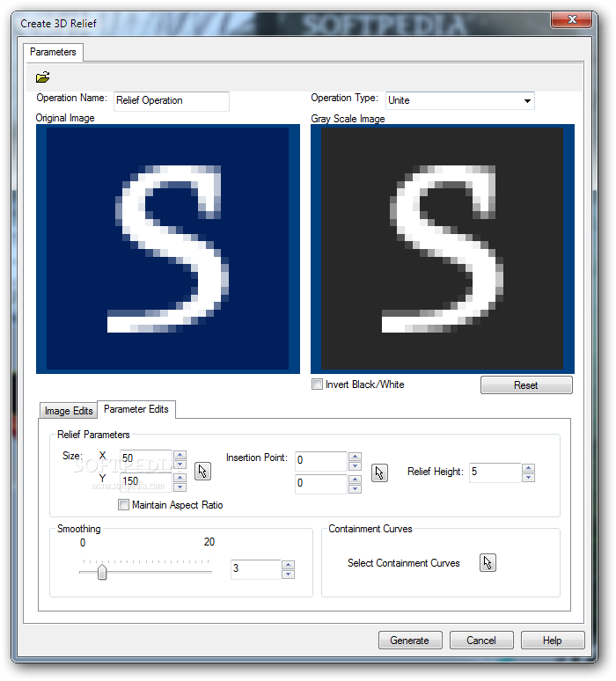The height and width of the screenshot is (681, 616).
Task: Decrease Relief Height with down arrow
Action: pos(528,477)
